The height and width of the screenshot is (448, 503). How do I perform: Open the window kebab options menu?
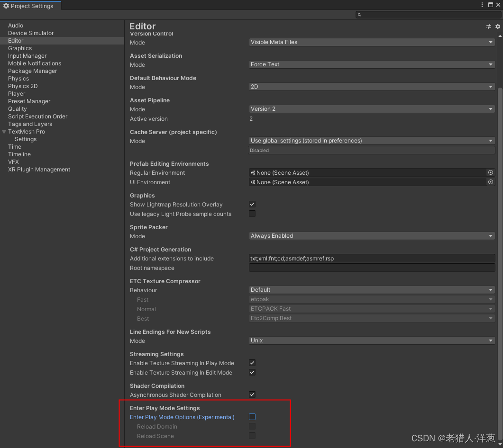(x=482, y=5)
